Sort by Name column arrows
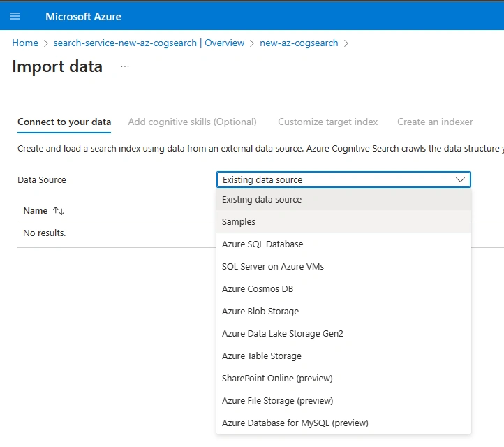This screenshot has height=447, width=504. 59,211
